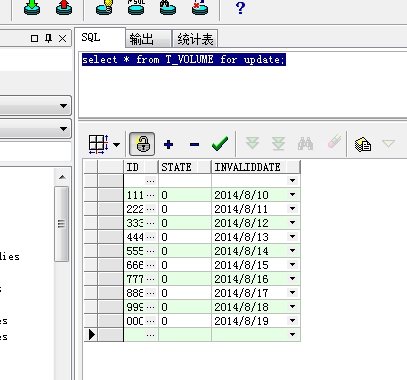Delete a record with the minus icon
The width and height of the screenshot is (407, 380).
point(194,144)
